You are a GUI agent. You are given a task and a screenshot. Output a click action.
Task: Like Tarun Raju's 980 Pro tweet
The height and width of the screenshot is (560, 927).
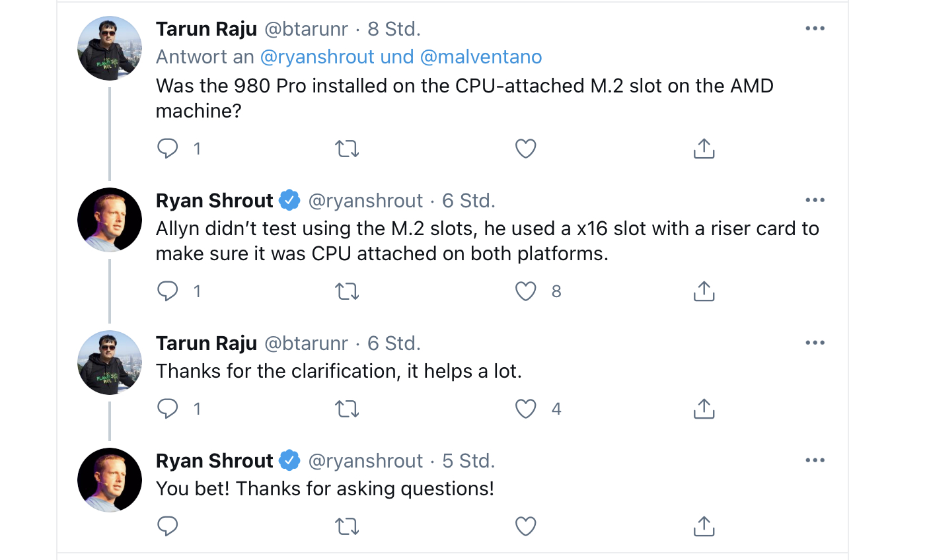point(525,149)
